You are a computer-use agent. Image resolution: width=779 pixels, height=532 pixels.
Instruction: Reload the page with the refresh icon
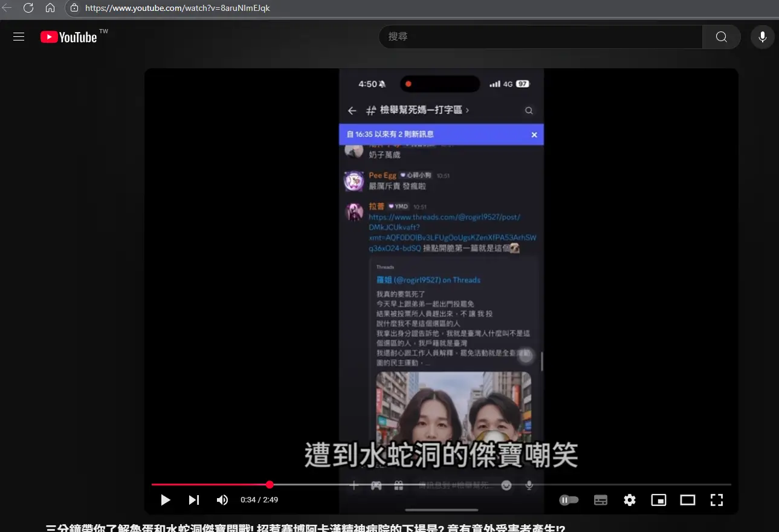tap(28, 8)
